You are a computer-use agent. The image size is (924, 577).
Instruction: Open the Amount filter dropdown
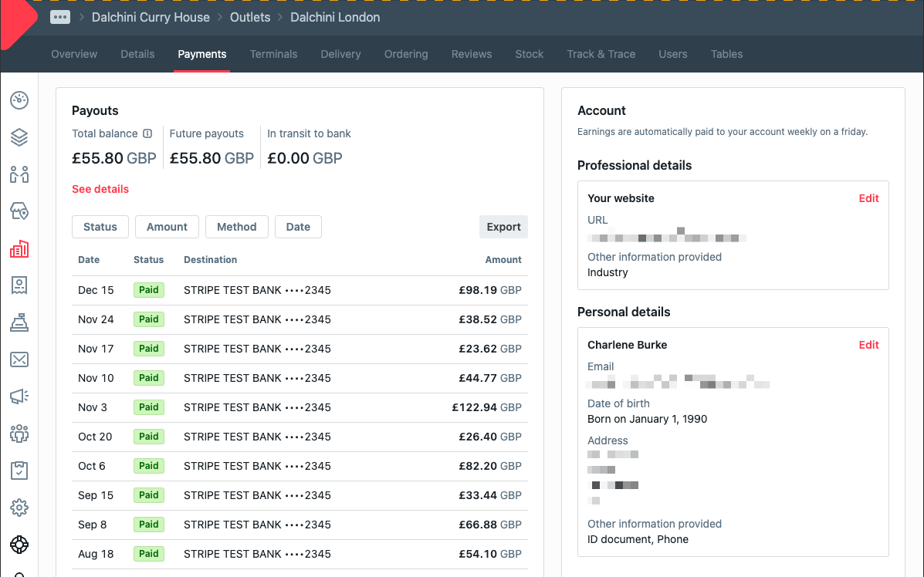click(x=167, y=227)
